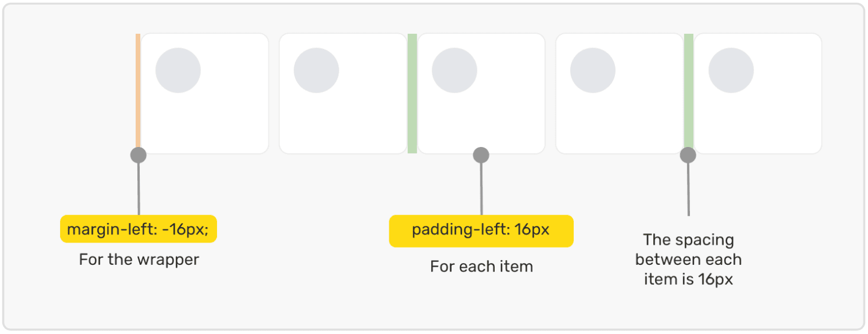The width and height of the screenshot is (868, 334).
Task: Click the gray avatar circle in the fourth card
Action: point(593,71)
